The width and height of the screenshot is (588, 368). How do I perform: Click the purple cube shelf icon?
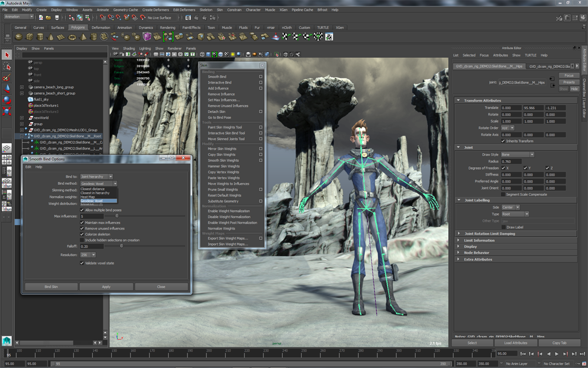click(x=146, y=37)
